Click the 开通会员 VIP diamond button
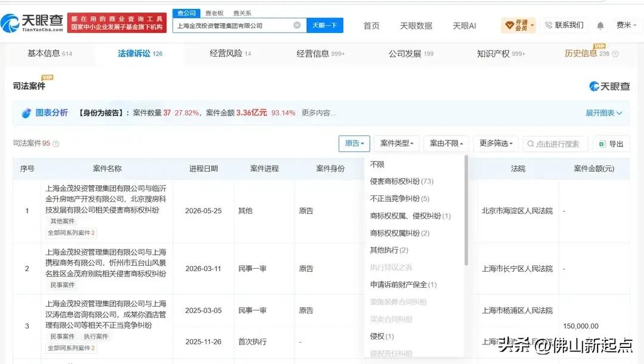This screenshot has width=644, height=364. tap(518, 26)
